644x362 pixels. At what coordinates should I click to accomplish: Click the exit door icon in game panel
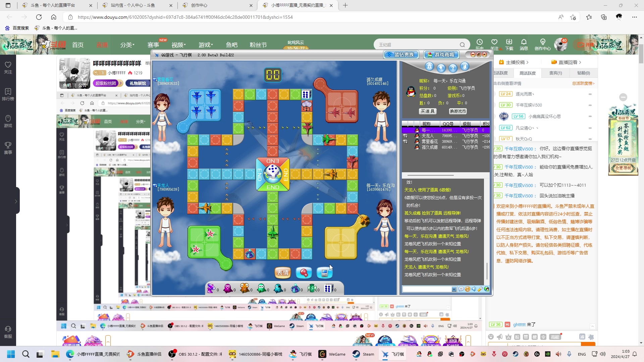coord(465,66)
